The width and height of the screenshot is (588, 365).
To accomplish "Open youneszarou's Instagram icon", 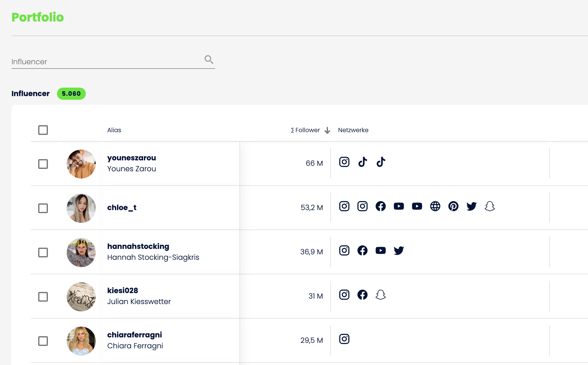I will pyautogui.click(x=344, y=162).
